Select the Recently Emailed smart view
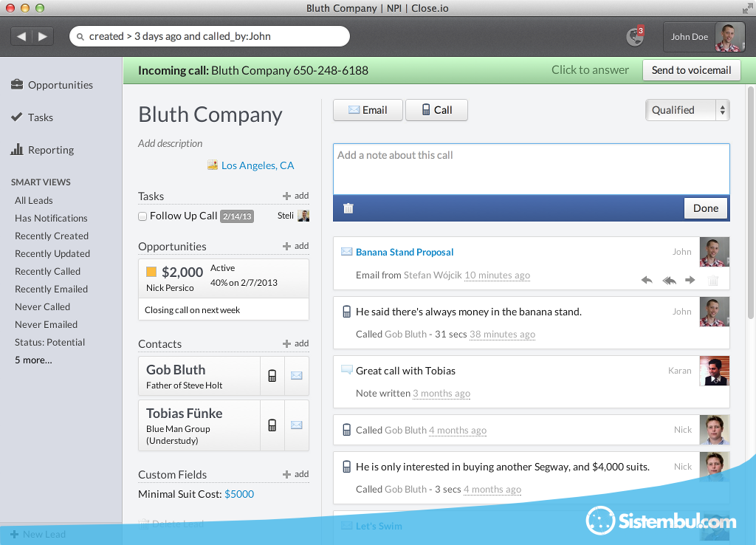Viewport: 756px width, 545px height. (x=51, y=289)
